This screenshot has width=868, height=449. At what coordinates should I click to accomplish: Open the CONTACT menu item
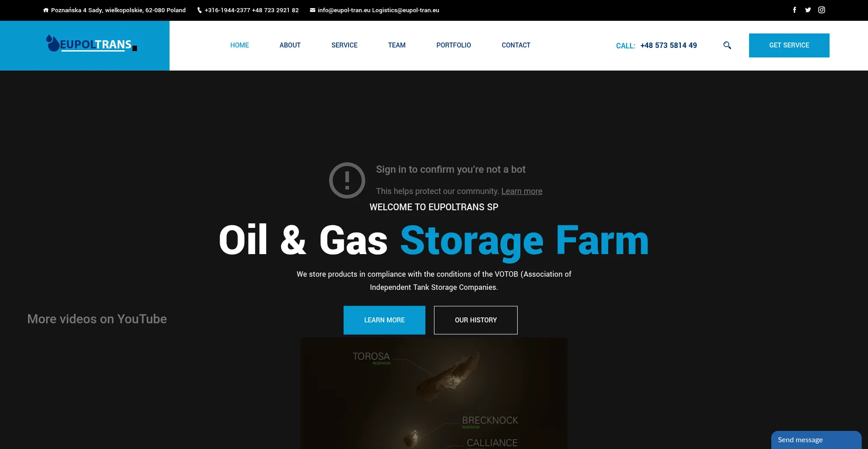(516, 45)
